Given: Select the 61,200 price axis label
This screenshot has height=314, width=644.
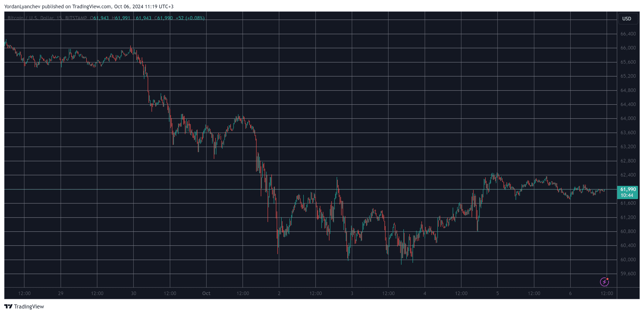Looking at the screenshot, I should coord(628,217).
